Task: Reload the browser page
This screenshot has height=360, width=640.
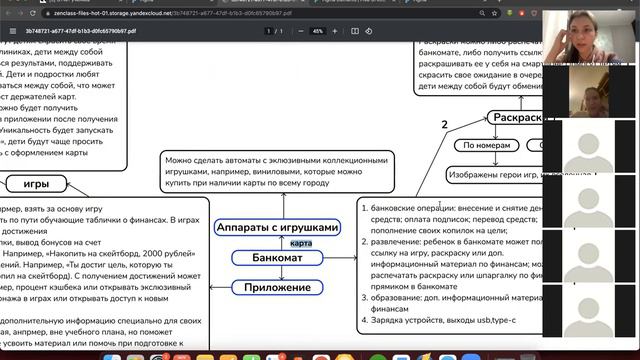Action: 33,13
